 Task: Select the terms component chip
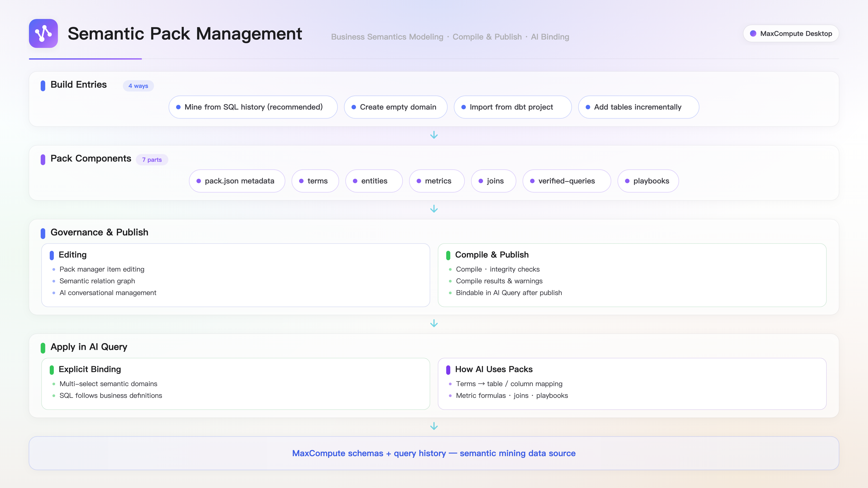[x=315, y=181]
